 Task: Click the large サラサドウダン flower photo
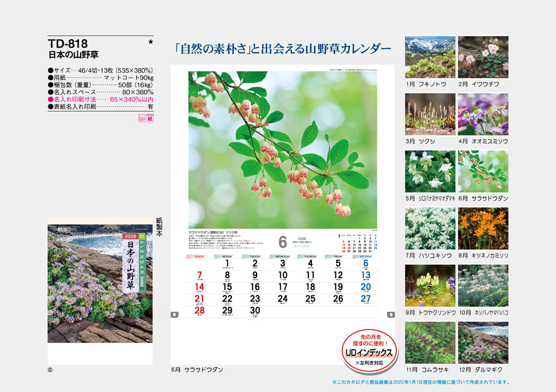click(x=282, y=150)
